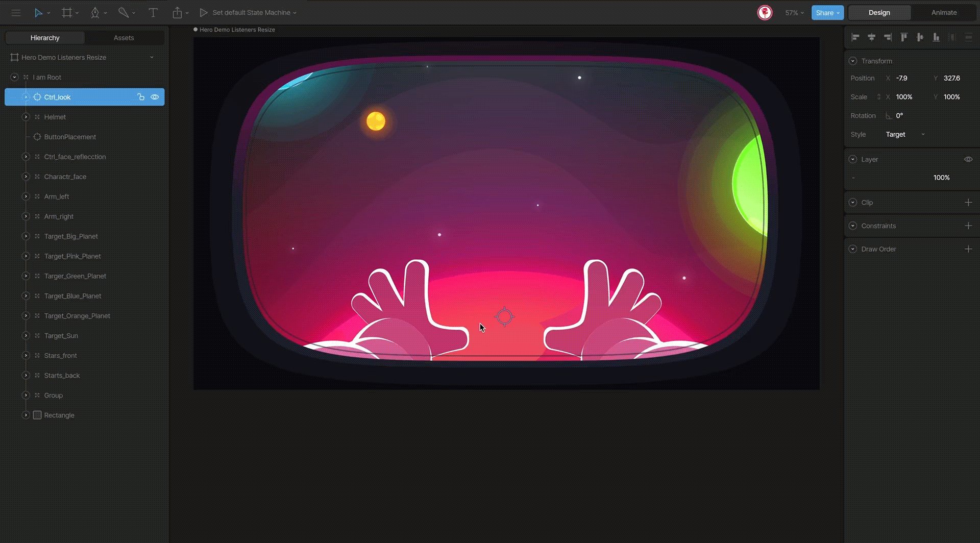Switch to the Hierarchy tab
This screenshot has height=543, width=980.
pos(45,38)
